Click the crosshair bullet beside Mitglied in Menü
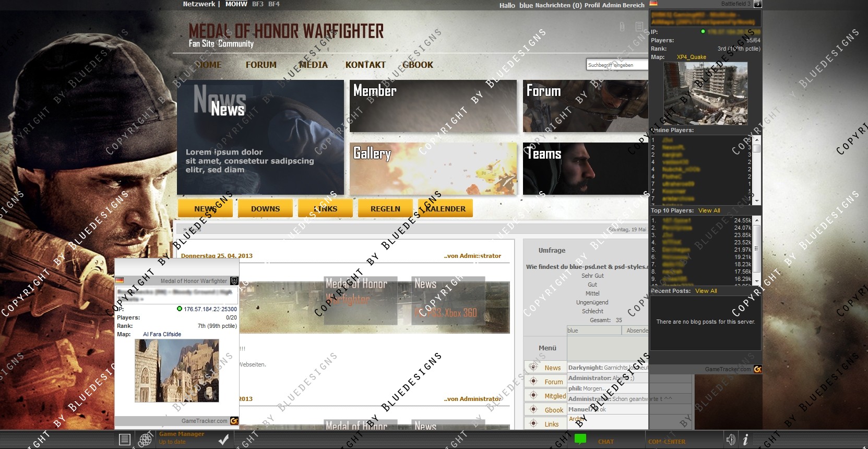The height and width of the screenshot is (449, 868). (x=533, y=395)
